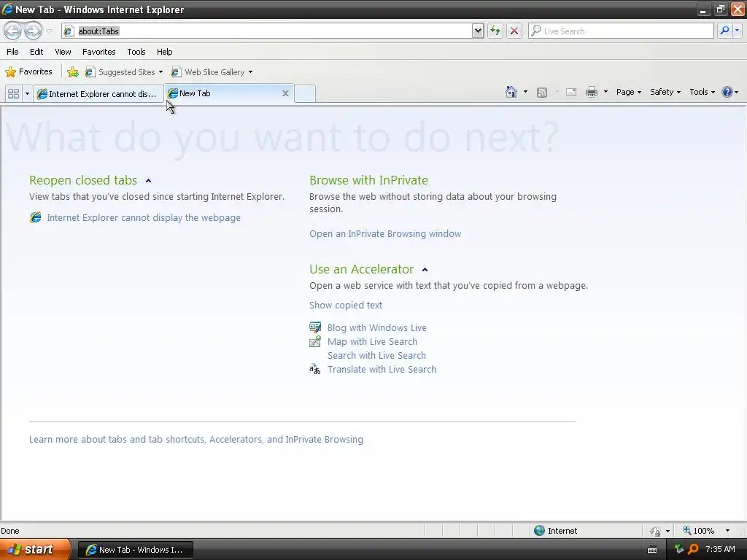747x560 pixels.
Task: Click the Protected Mode shield status icon
Action: tap(656, 531)
